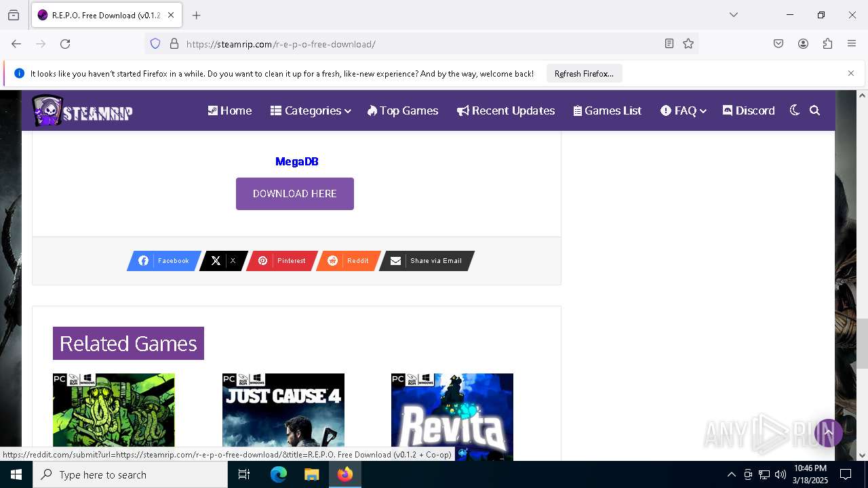Click Share via Email button
The height and width of the screenshot is (488, 868).
click(427, 261)
